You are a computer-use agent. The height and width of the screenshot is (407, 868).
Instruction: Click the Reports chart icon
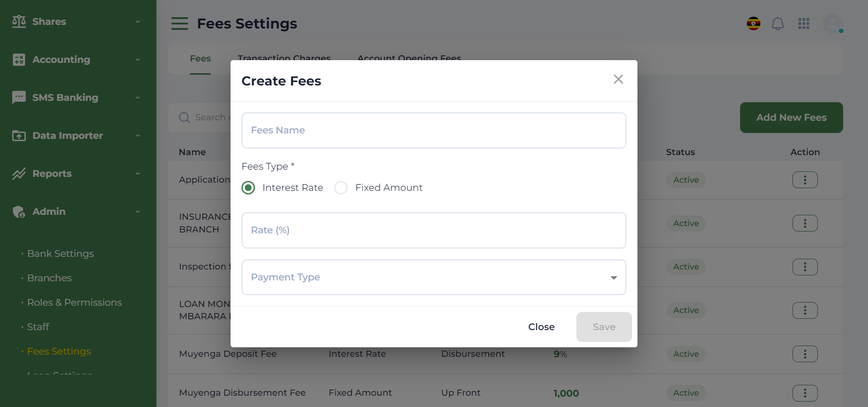pos(19,174)
